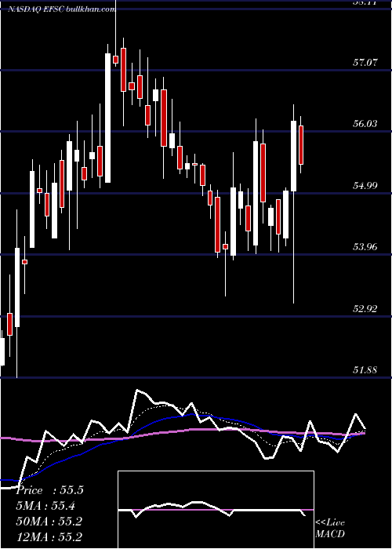Click the 52.92 price axis label
This screenshot has height=549, width=392.
coord(365,308)
